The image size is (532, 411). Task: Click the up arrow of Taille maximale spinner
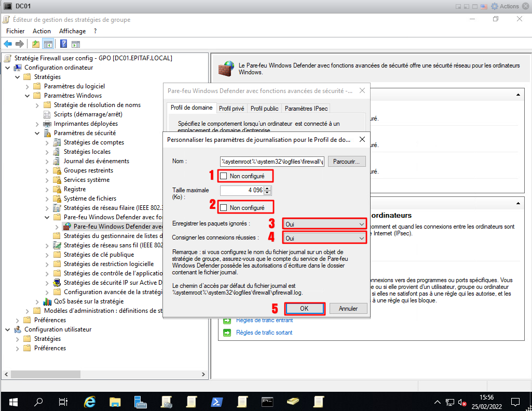(x=267, y=188)
